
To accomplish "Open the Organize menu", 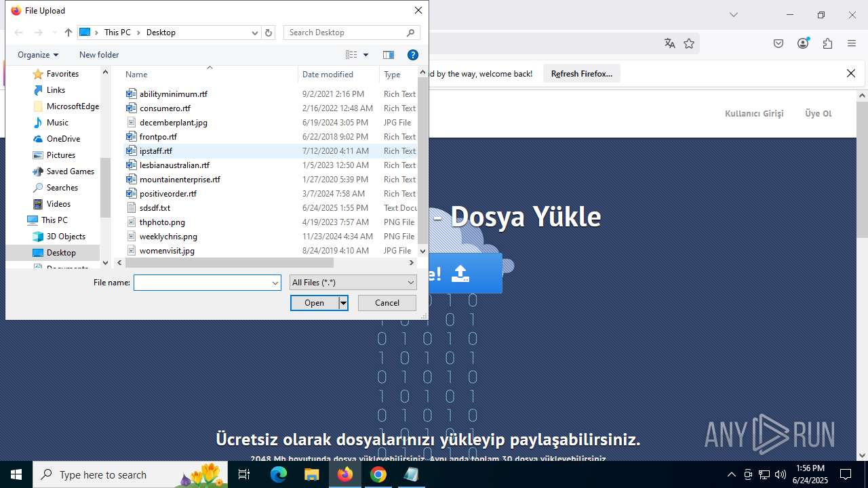I will [x=38, y=55].
